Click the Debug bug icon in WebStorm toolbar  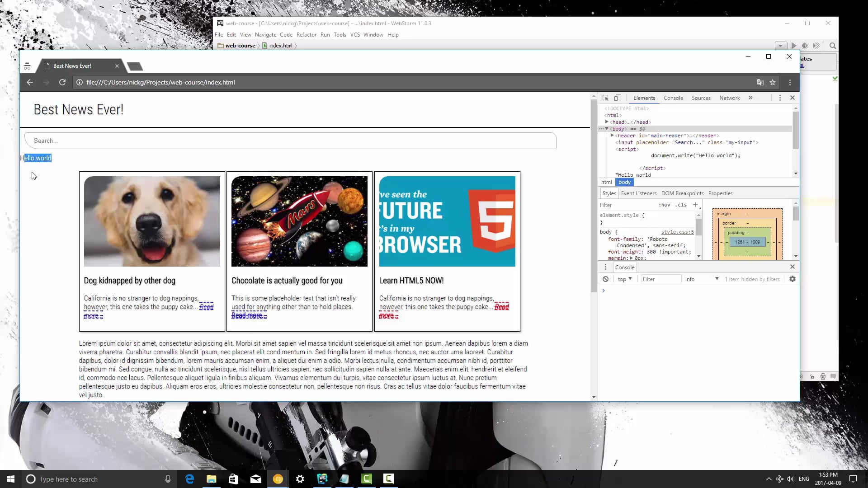[805, 46]
